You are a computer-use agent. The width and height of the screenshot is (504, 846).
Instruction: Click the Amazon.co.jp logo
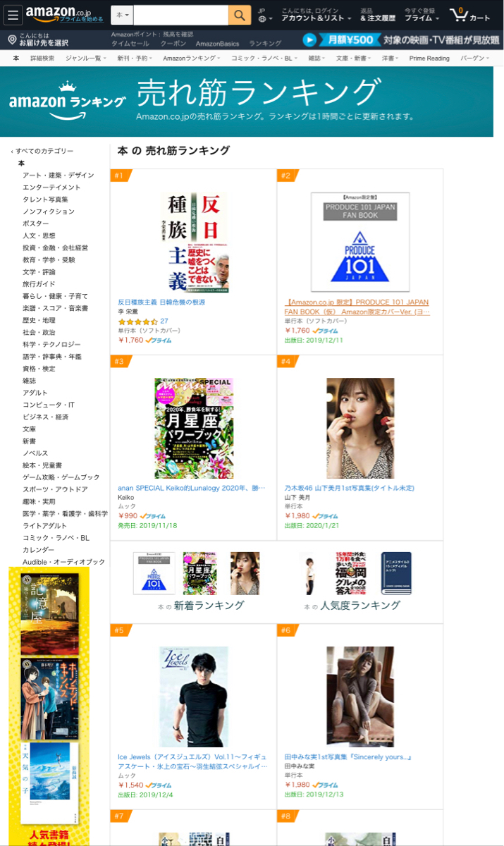59,14
